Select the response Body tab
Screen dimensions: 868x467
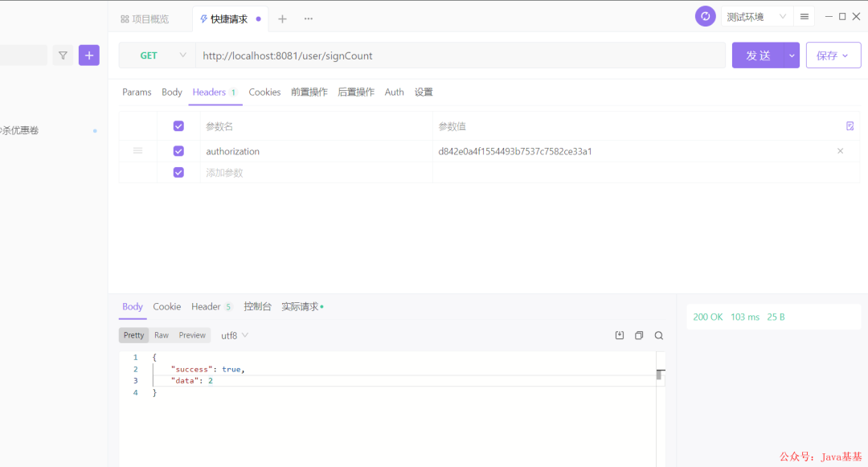133,306
